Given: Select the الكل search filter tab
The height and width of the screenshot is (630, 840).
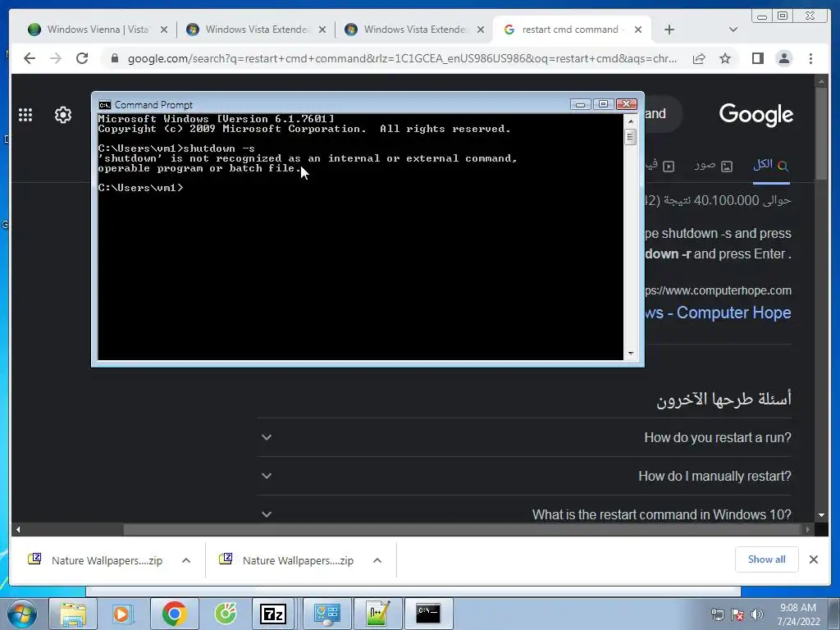Looking at the screenshot, I should click(x=770, y=165).
